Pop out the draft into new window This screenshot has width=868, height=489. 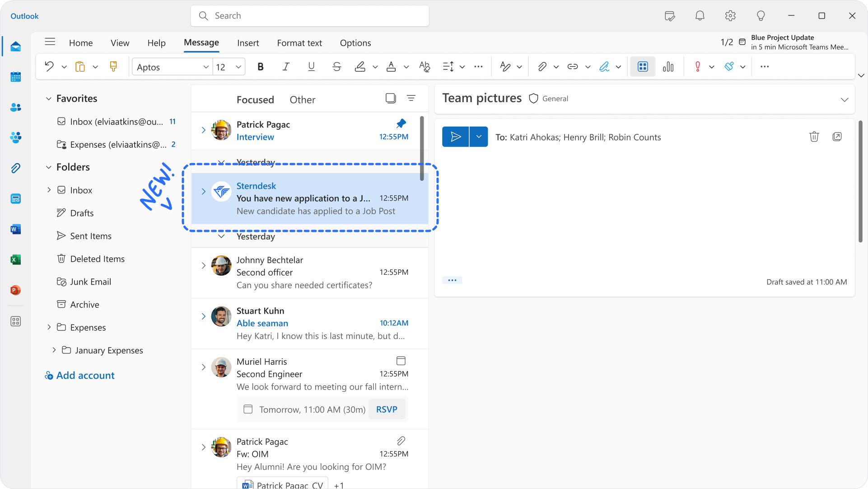pos(837,136)
